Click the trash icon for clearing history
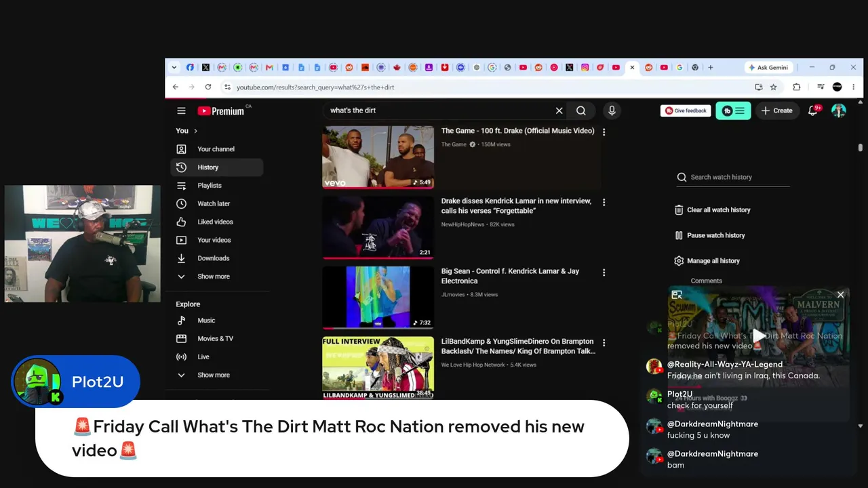Image resolution: width=868 pixels, height=488 pixels. (679, 210)
